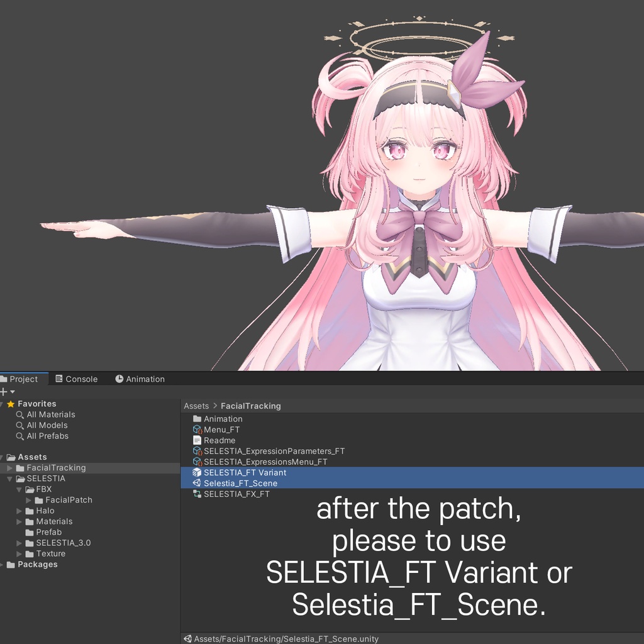Select SELESTIA_ExpressionParameters_FT asset icon
Screen dimensions: 644x644
pyautogui.click(x=196, y=451)
